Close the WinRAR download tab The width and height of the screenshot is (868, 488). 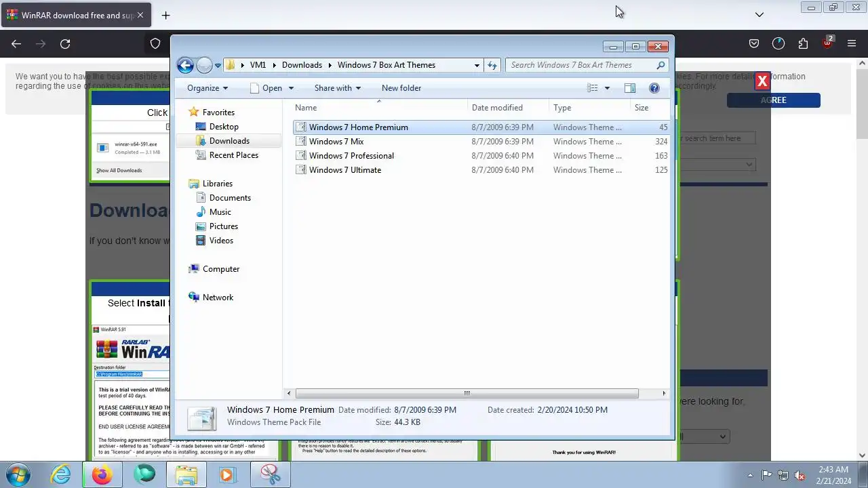[x=140, y=15]
